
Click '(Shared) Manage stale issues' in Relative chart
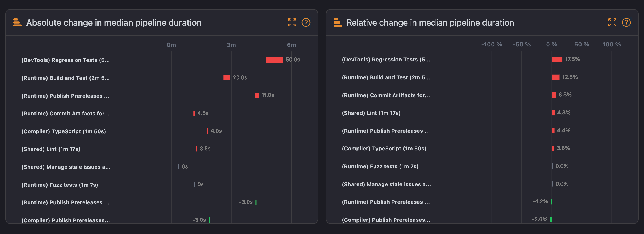(x=386, y=184)
